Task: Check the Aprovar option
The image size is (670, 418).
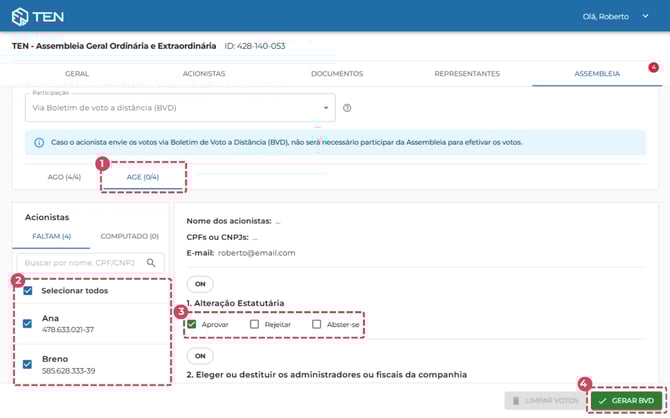Action: click(192, 324)
